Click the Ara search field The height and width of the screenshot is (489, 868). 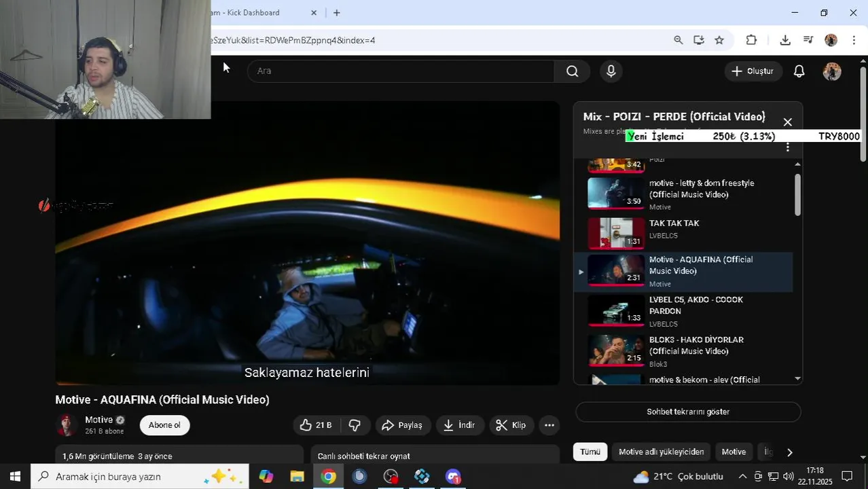(401, 71)
